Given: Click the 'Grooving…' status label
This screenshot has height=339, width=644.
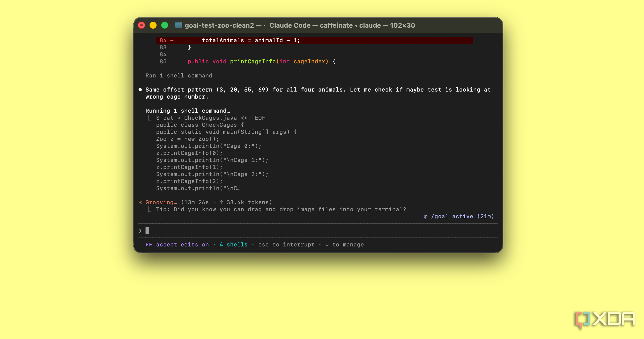Looking at the screenshot, I should tap(161, 202).
